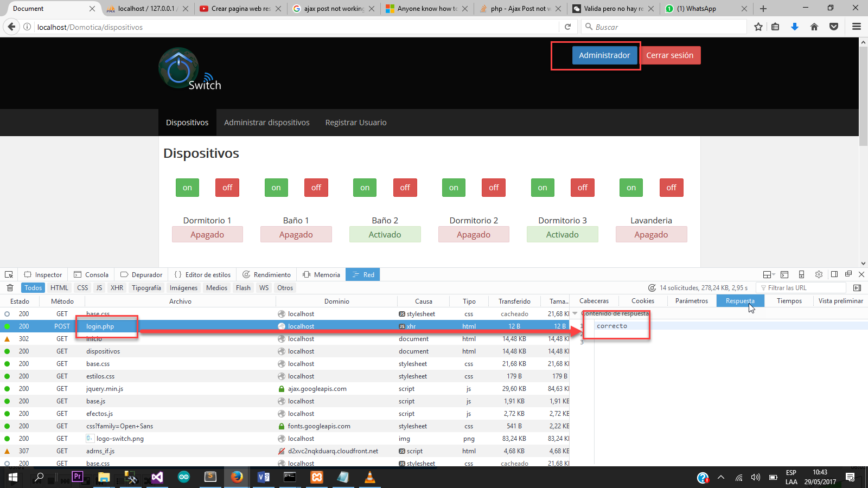Open the Pocket icon in the toolbar
The image size is (868, 488).
(834, 27)
